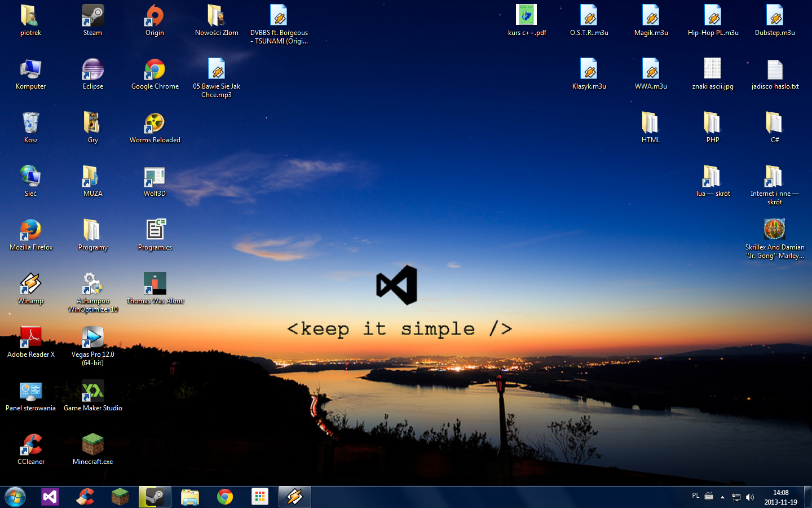
Task: Click the taskbar clock and date
Action: click(x=780, y=497)
